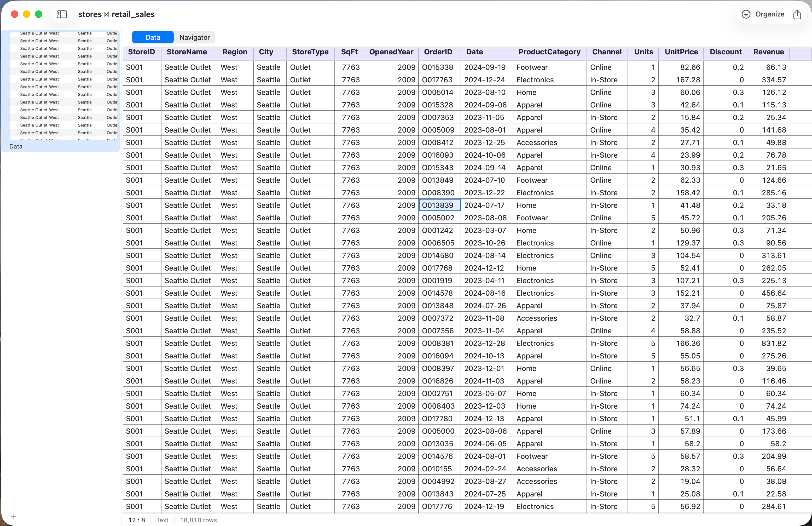
Task: Select Accessories cell in O008412 row
Action: pyautogui.click(x=550, y=143)
